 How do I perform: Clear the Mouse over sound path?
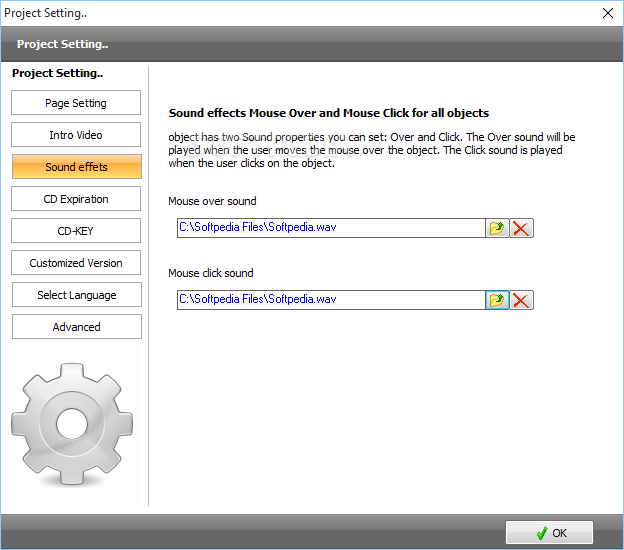[x=521, y=228]
